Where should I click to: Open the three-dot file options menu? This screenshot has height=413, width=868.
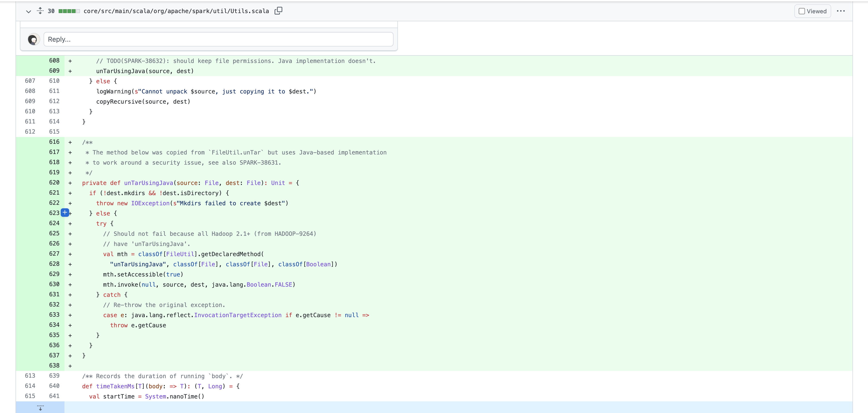[x=841, y=11]
